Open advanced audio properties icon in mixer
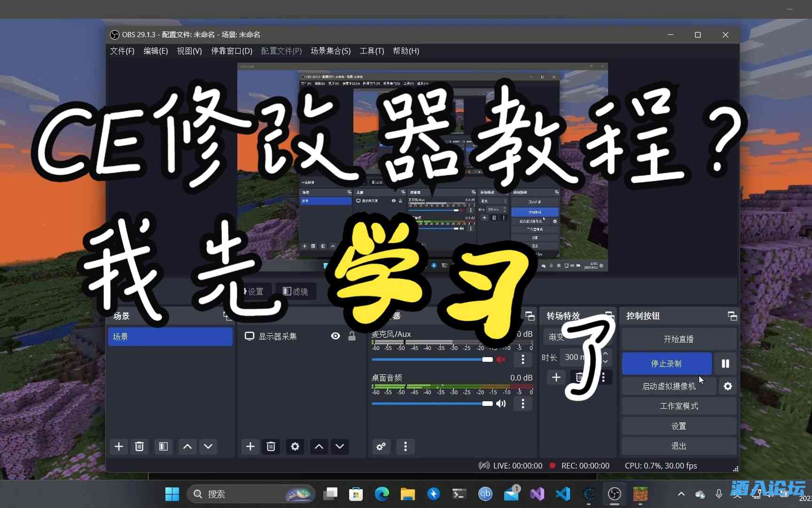 tap(381, 447)
